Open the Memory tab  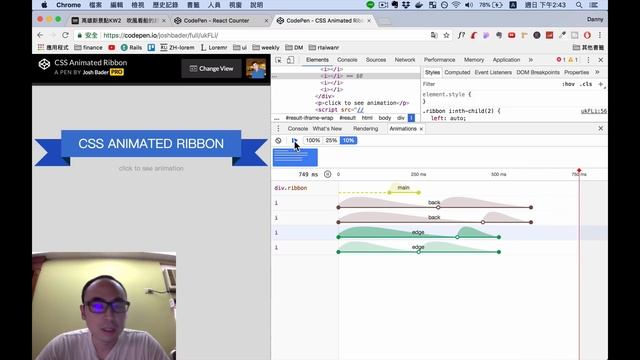point(474,60)
